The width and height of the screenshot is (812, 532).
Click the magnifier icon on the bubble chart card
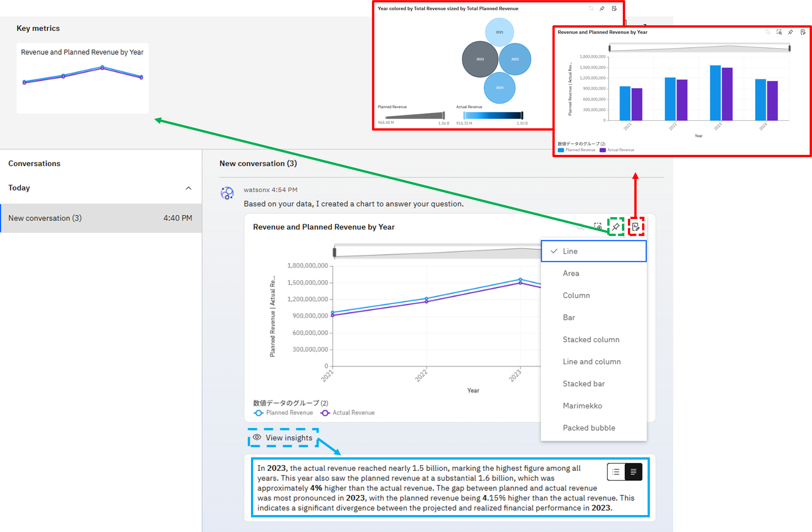pyautogui.click(x=591, y=9)
